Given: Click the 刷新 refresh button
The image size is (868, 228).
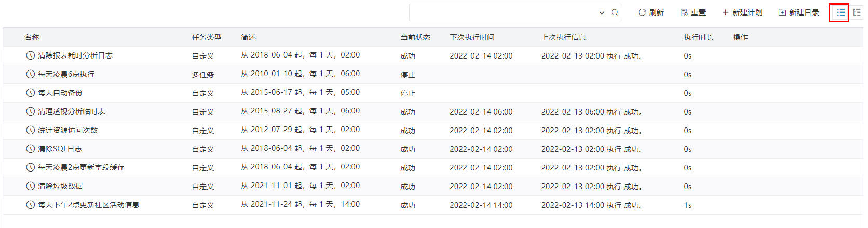Looking at the screenshot, I should tap(651, 12).
